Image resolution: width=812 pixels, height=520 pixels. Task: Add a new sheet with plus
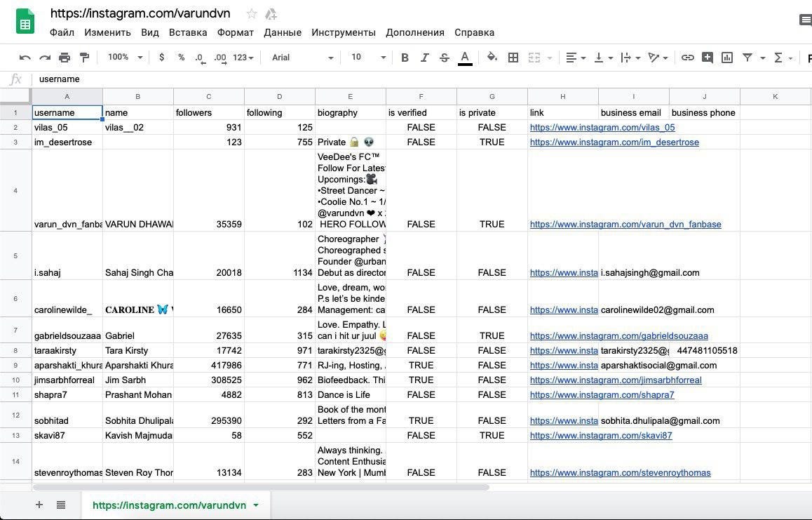(39, 505)
